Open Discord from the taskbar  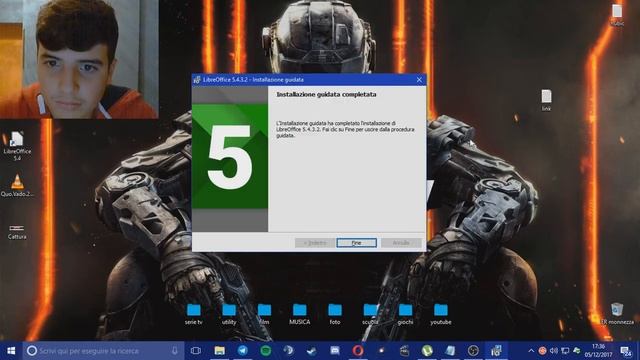pyautogui.click(x=335, y=351)
